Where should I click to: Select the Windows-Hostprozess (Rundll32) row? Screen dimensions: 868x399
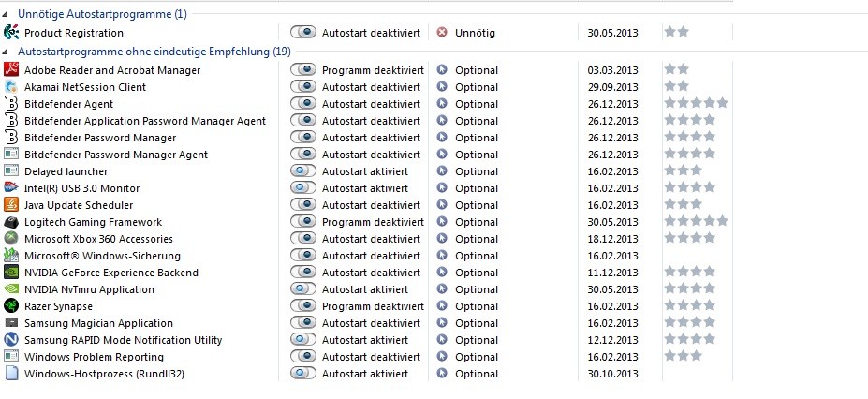coord(367,374)
